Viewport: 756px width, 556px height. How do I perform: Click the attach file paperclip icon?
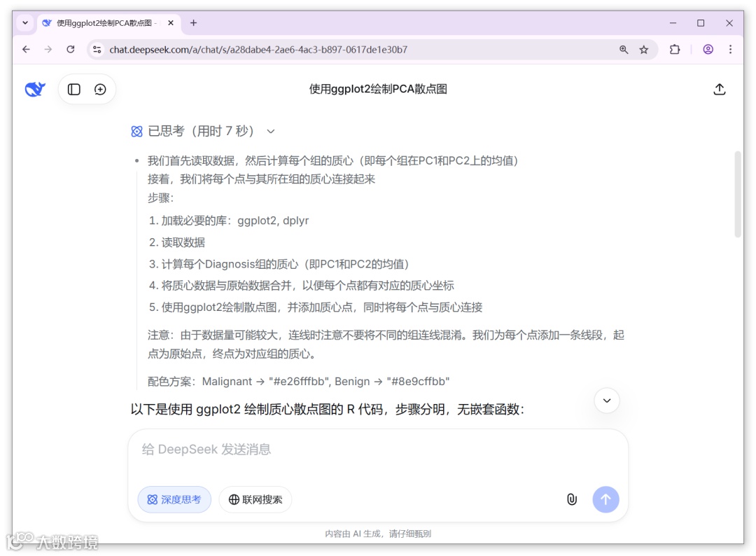[x=572, y=499]
